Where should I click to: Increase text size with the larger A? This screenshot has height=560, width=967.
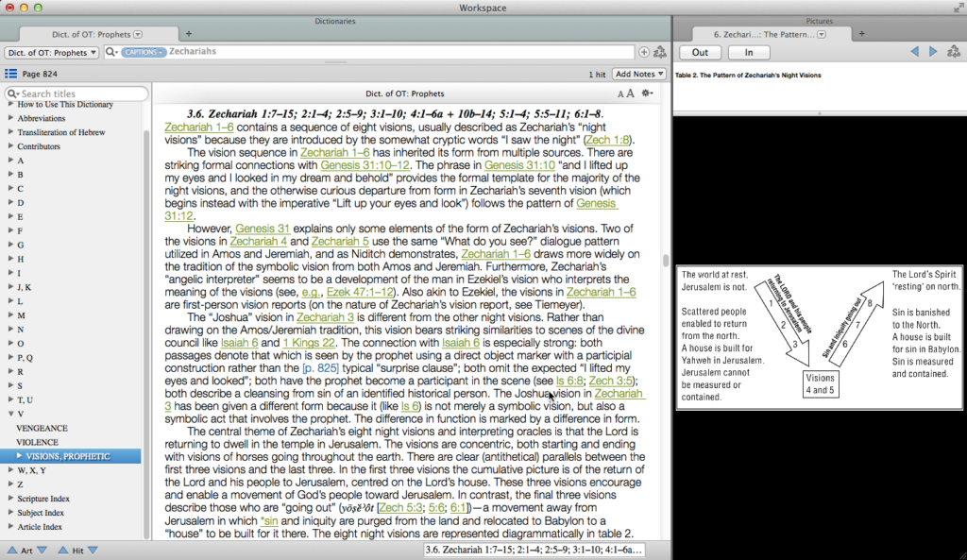click(x=630, y=93)
